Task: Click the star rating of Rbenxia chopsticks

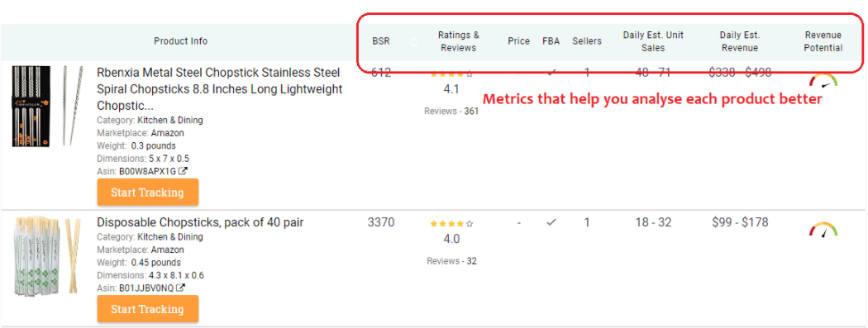Action: (x=451, y=74)
